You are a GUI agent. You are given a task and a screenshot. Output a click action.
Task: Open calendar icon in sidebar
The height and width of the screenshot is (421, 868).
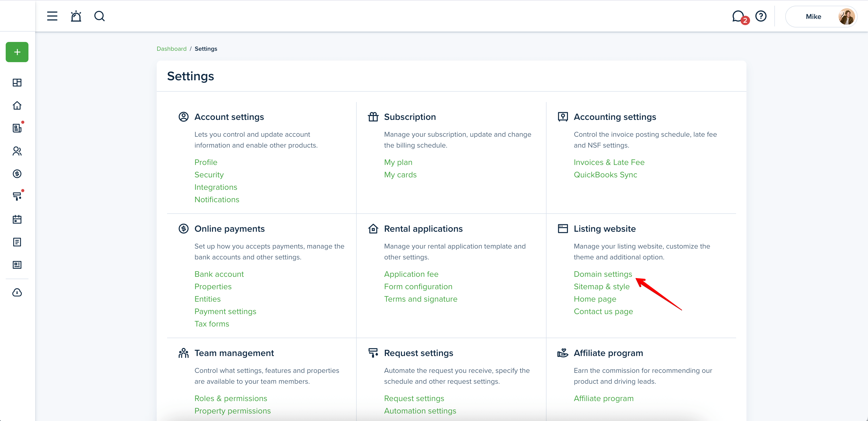(17, 219)
